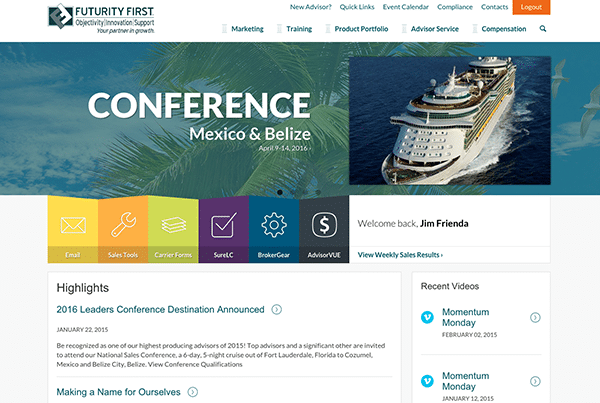
Task: Expand the Marketing nav menu
Action: pyautogui.click(x=247, y=29)
